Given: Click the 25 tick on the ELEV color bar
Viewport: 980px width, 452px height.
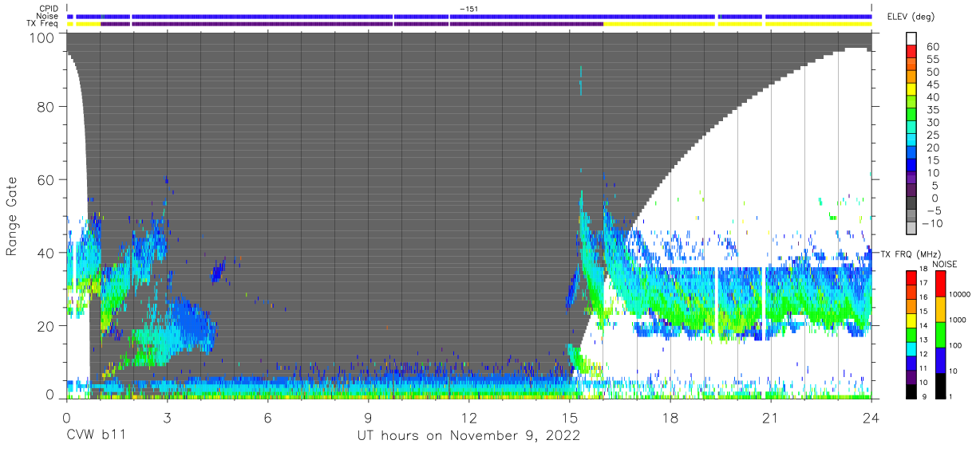Looking at the screenshot, I should [932, 135].
